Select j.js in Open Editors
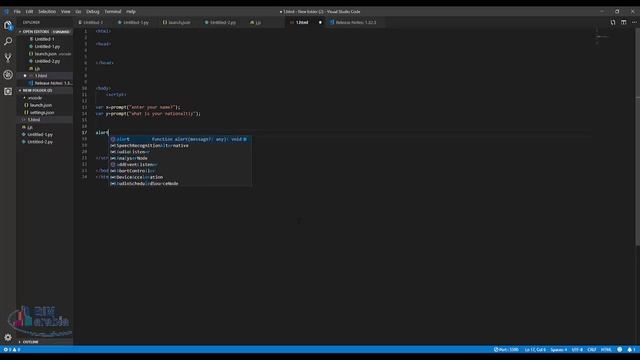The height and width of the screenshot is (360, 640). pos(44,68)
